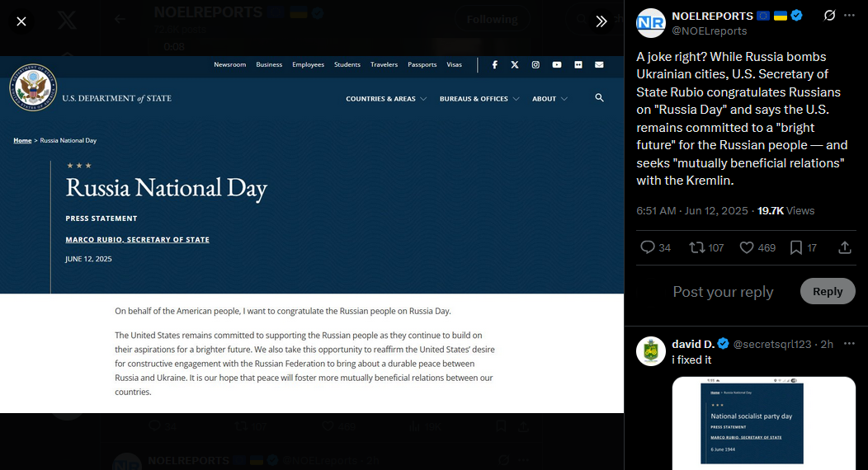Image resolution: width=868 pixels, height=470 pixels.
Task: Click the U.S. DEPARTMENT of STATE wordmark
Action: (117, 98)
